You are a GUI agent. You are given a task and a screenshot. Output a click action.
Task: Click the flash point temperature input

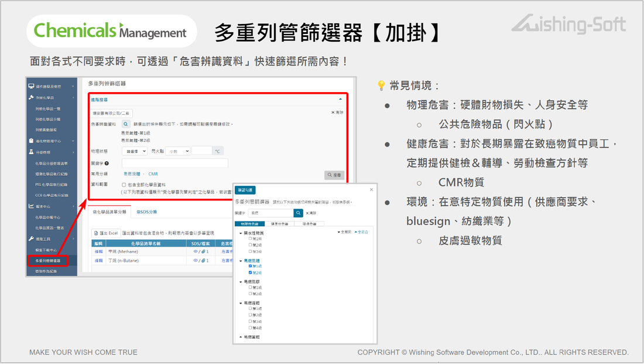(x=202, y=151)
